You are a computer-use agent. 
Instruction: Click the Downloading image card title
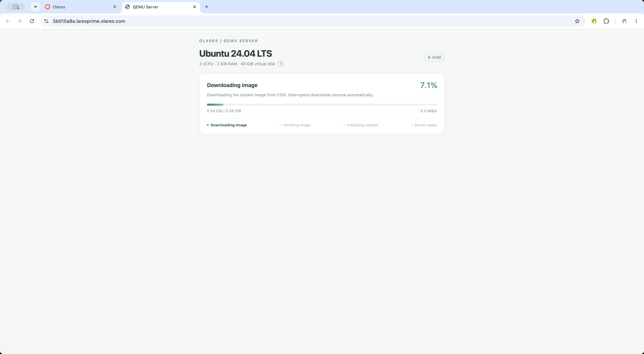[232, 85]
